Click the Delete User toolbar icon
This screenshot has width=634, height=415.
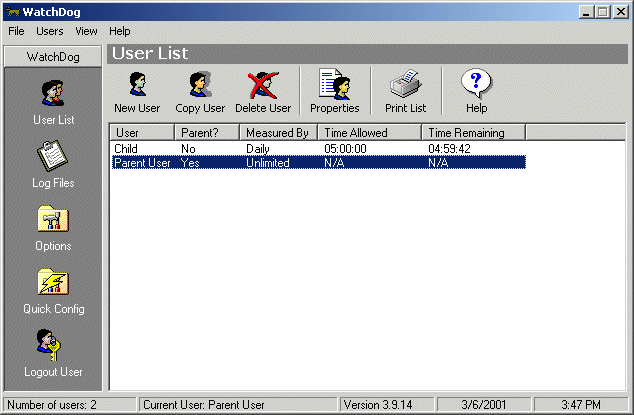[263, 85]
